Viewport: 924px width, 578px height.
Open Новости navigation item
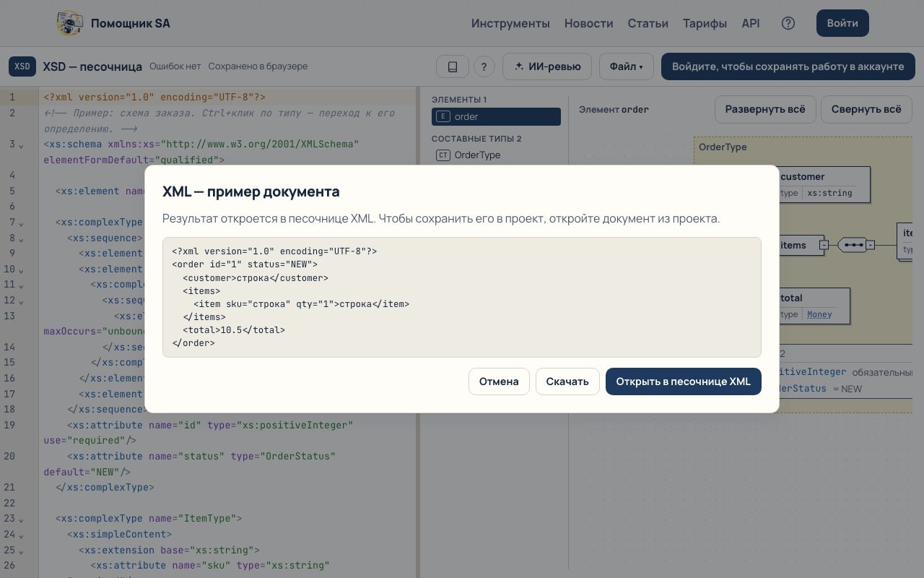tap(588, 23)
